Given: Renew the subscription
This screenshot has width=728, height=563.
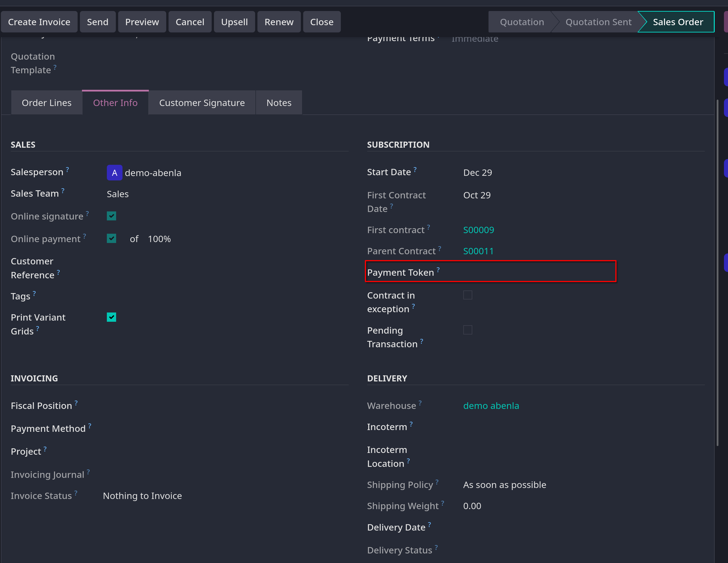Looking at the screenshot, I should tap(279, 22).
